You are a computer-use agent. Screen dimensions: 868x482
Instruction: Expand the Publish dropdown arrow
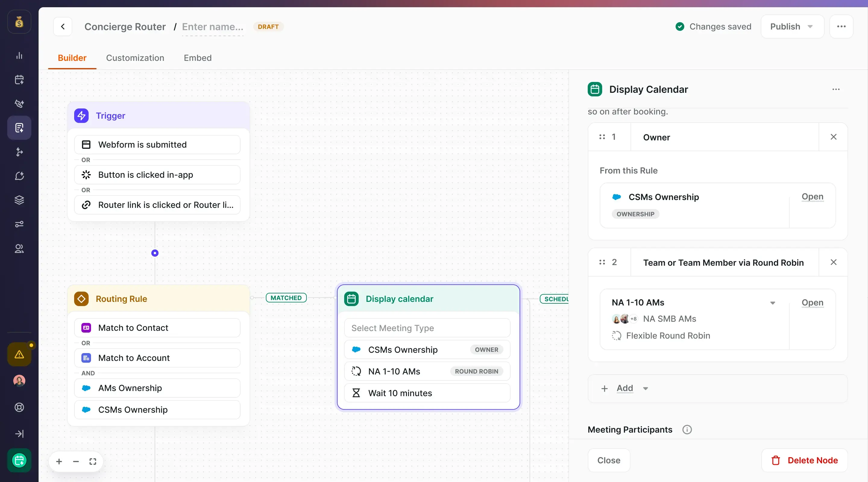click(x=810, y=27)
